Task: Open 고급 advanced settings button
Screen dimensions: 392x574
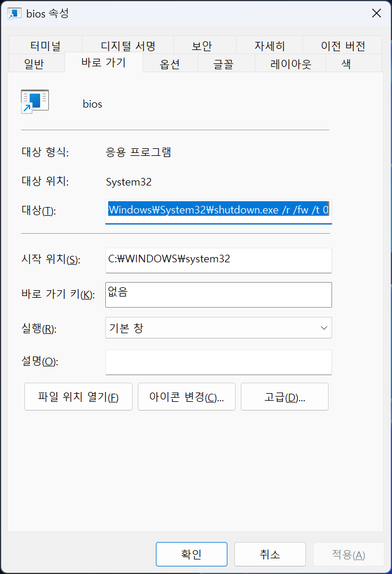Action: tap(284, 397)
